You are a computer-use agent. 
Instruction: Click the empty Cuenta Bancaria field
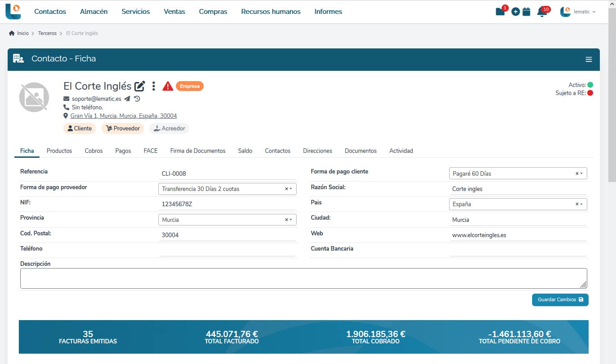[x=518, y=250]
